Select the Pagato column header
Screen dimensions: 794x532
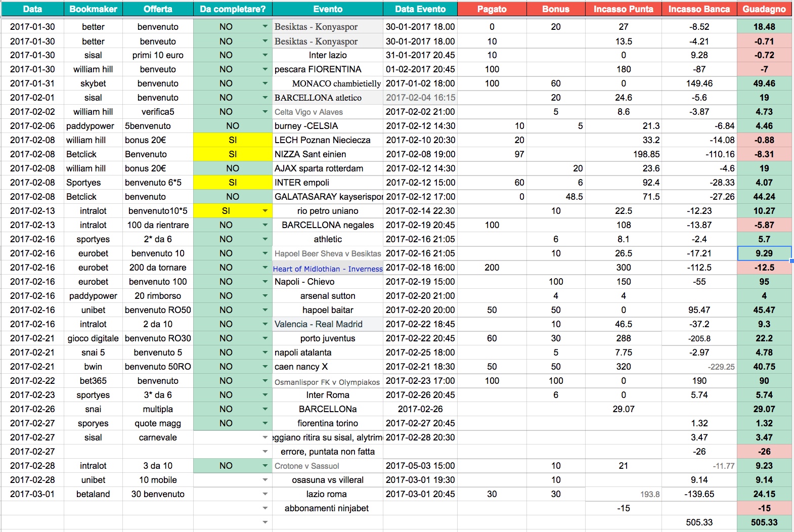492,9
